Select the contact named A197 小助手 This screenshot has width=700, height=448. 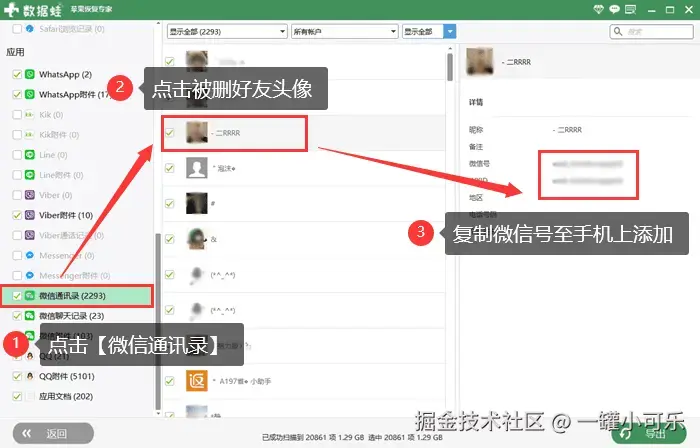click(x=304, y=381)
